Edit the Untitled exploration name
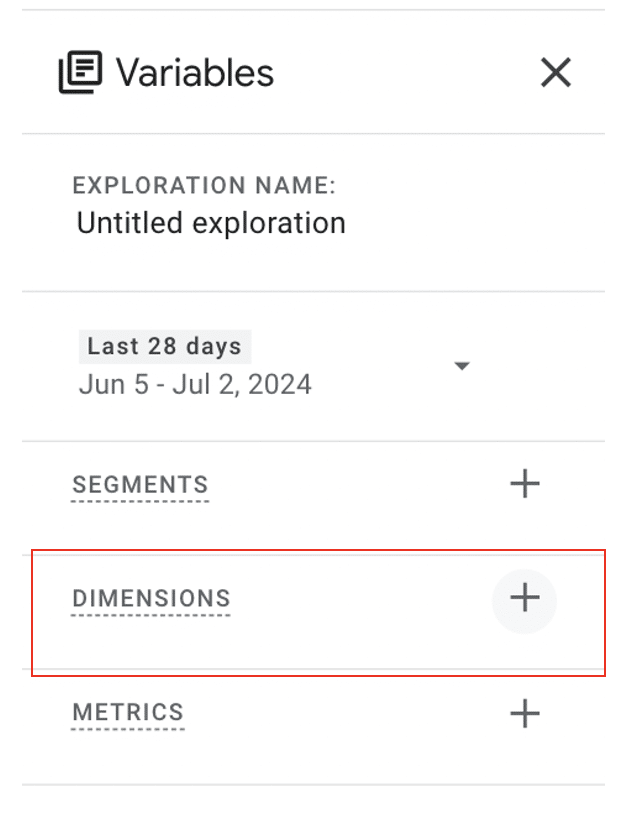 tap(210, 222)
